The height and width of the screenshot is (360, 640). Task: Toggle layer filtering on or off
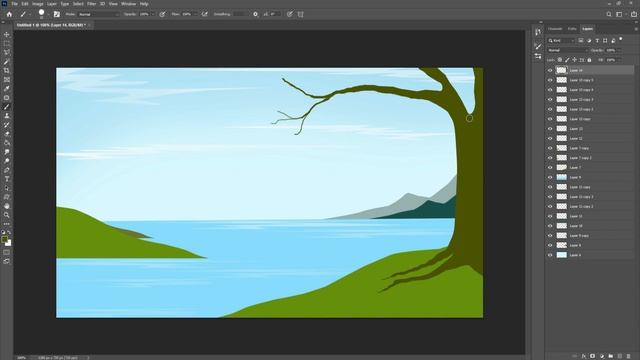tap(621, 39)
